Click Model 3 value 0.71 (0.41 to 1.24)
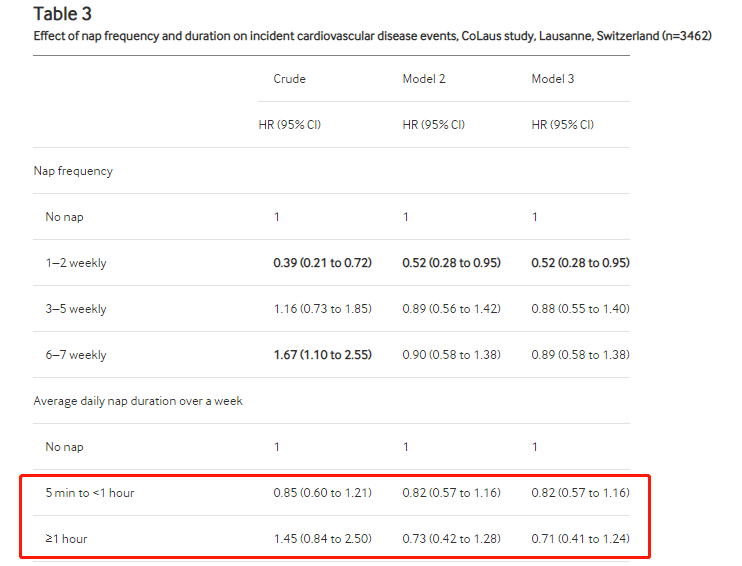742x566 pixels. pyautogui.click(x=580, y=539)
